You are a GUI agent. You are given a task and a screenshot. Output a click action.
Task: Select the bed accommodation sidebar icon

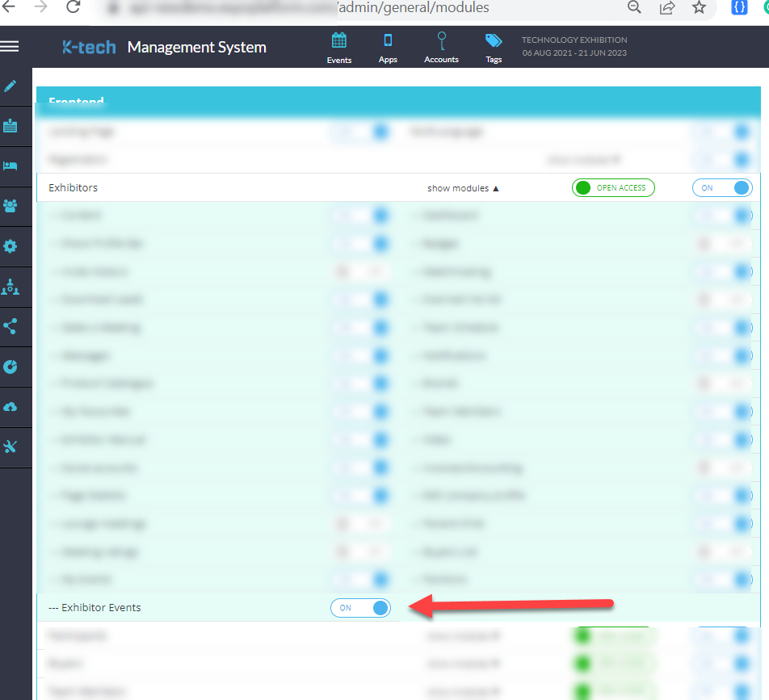click(x=11, y=166)
